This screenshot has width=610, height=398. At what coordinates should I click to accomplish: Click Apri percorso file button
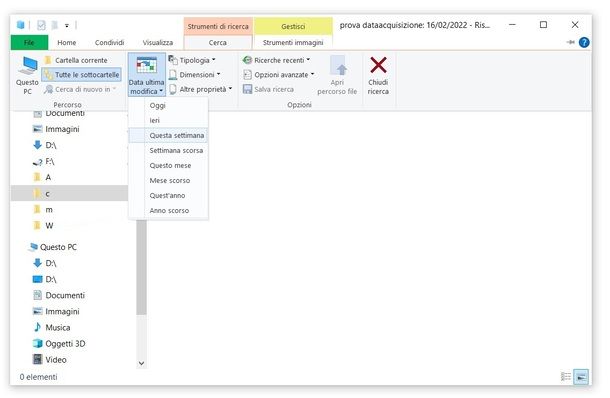click(337, 76)
